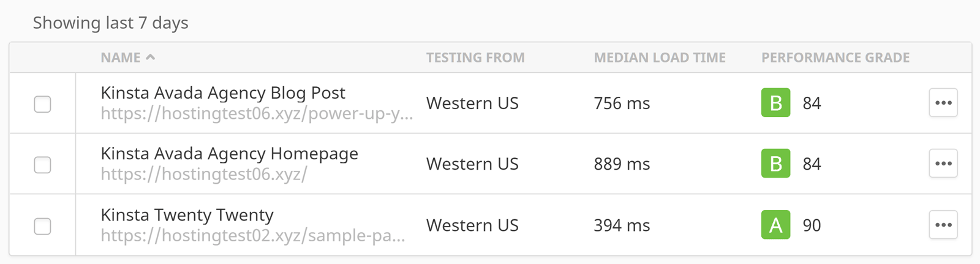Open options menu for Kinsta Twenty Twenty
Image resolution: width=980 pixels, height=264 pixels.
pyautogui.click(x=943, y=225)
